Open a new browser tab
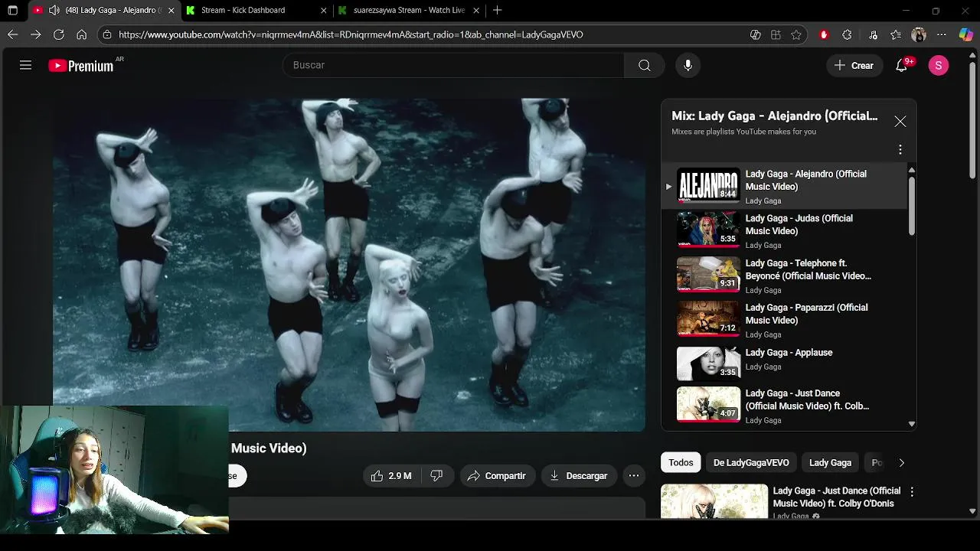 tap(498, 10)
